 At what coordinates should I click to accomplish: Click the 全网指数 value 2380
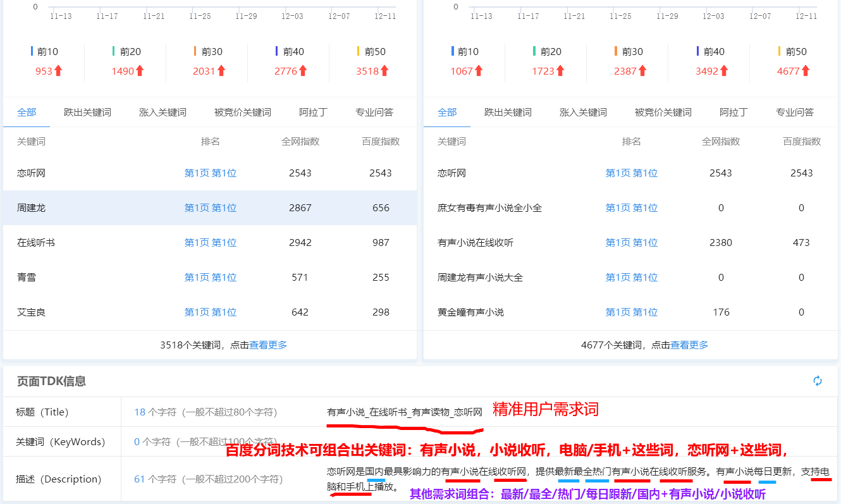(x=721, y=243)
